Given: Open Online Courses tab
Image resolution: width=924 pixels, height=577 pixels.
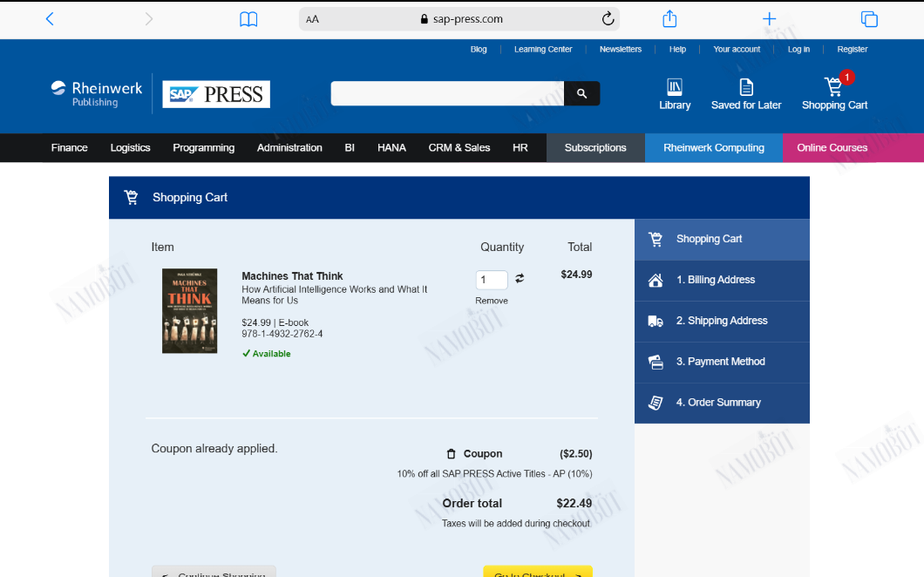Looking at the screenshot, I should click(x=832, y=148).
